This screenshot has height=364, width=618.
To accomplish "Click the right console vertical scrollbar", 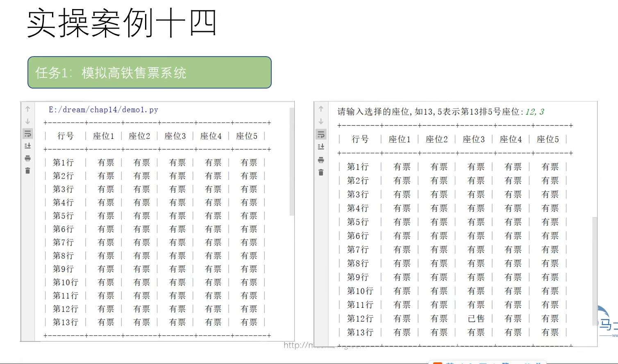I will coord(594,272).
